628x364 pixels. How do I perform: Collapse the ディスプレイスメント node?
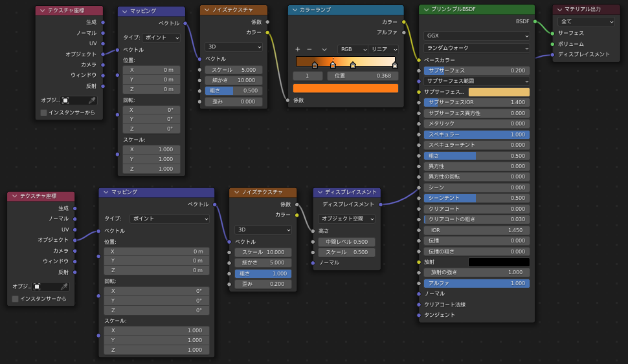pyautogui.click(x=320, y=192)
